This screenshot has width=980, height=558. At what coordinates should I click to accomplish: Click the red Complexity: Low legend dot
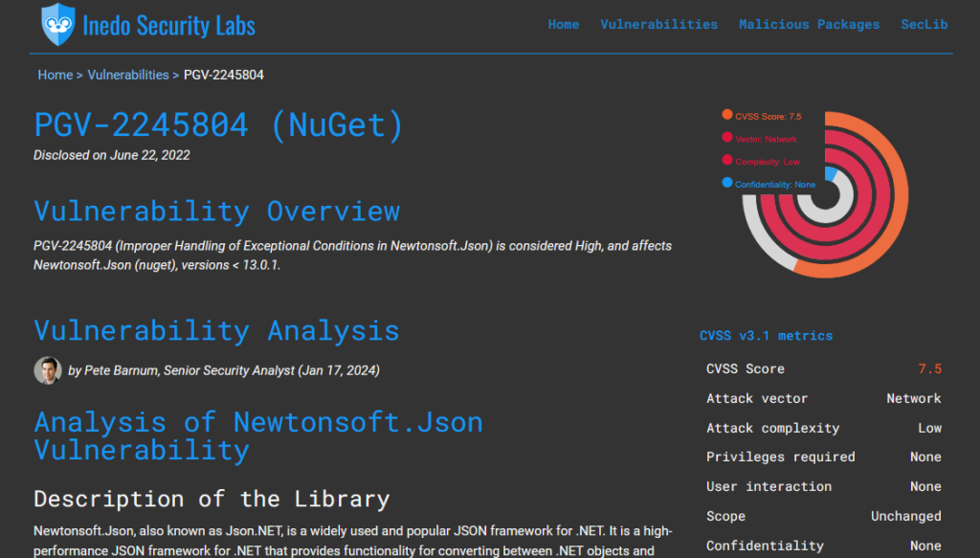coord(727,161)
